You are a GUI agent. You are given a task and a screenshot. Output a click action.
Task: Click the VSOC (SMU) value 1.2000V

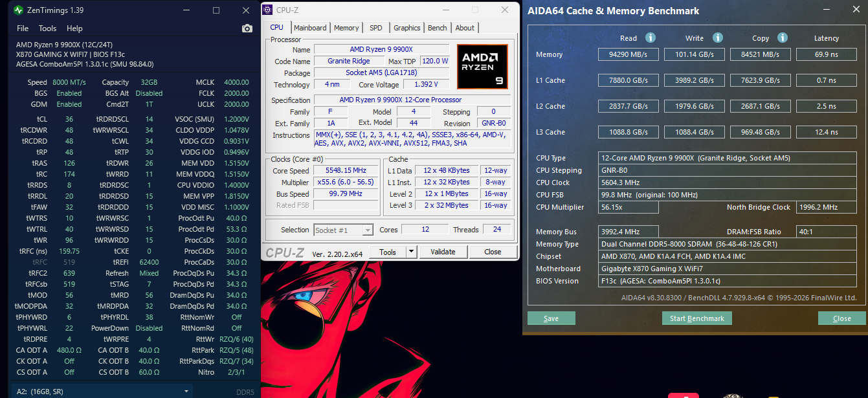(x=236, y=119)
